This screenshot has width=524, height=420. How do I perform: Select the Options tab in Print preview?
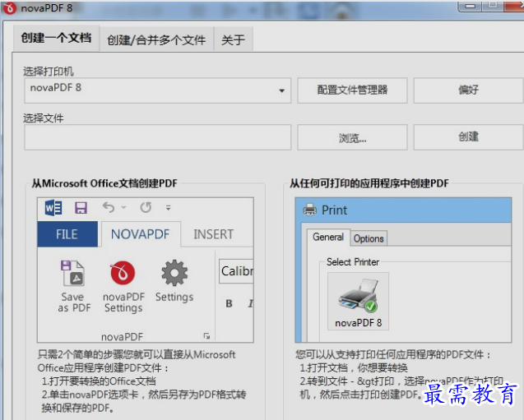coord(369,238)
